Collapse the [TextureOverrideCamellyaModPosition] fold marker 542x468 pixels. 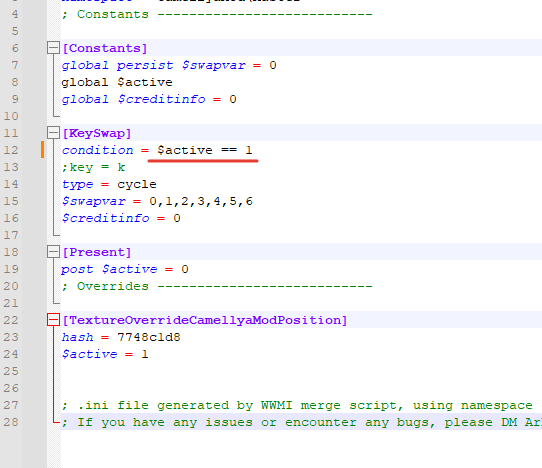53,320
